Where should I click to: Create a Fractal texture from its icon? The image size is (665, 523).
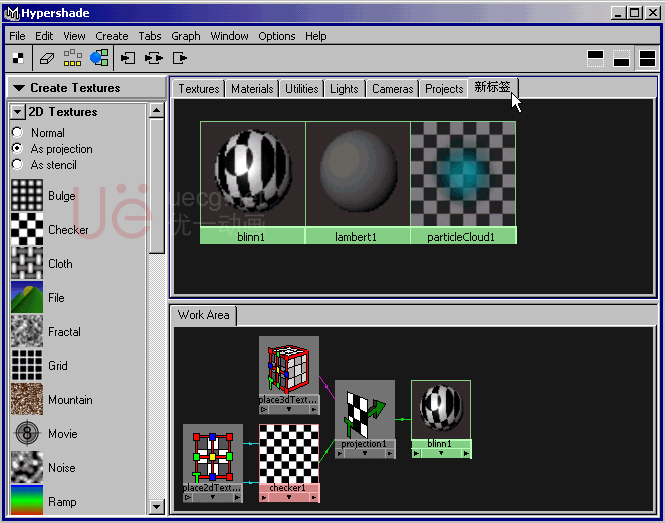(x=27, y=331)
